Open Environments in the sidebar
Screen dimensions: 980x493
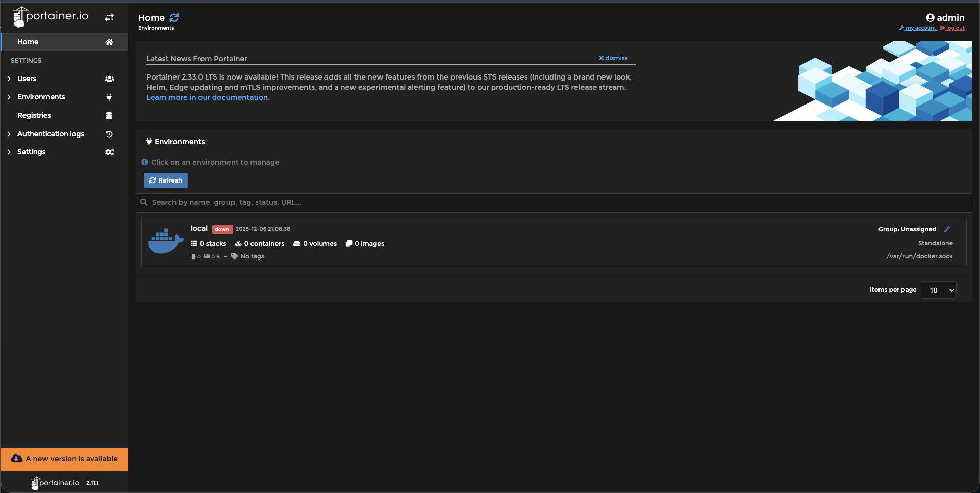[x=64, y=97]
